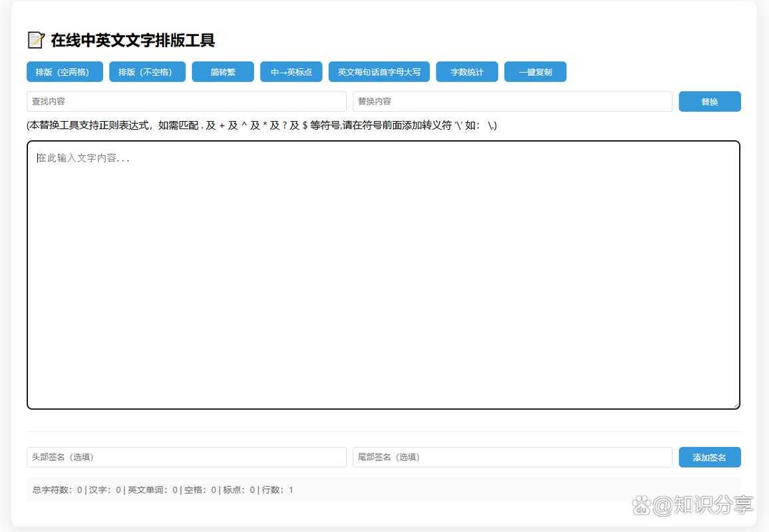769x532 pixels.
Task: Click the 排版（空两格）formatting button
Action: click(x=65, y=72)
